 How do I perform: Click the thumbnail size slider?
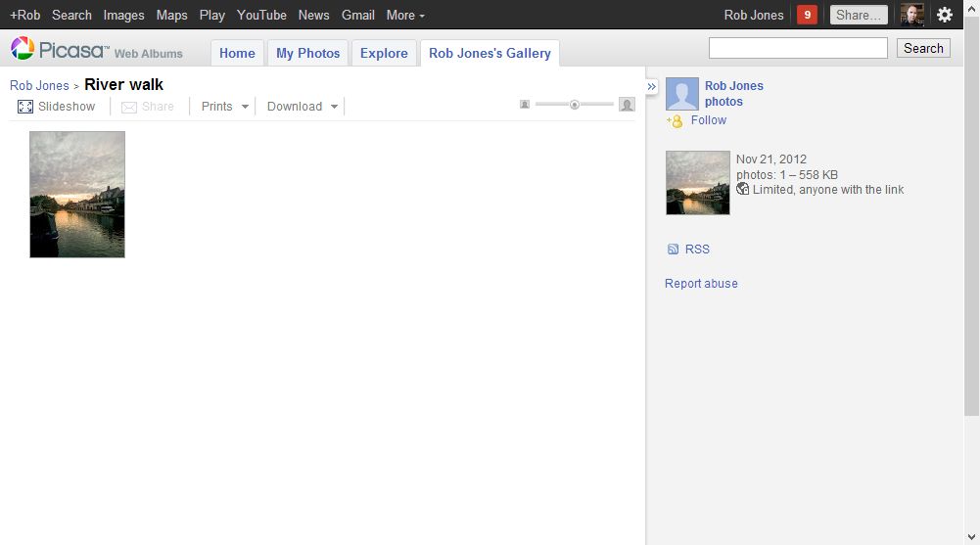(575, 105)
